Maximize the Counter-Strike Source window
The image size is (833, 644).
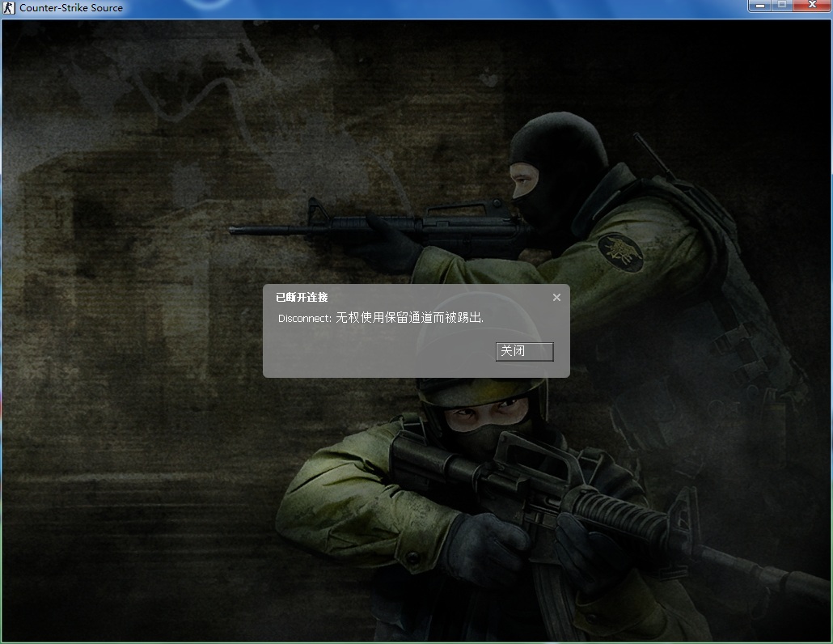(782, 6)
